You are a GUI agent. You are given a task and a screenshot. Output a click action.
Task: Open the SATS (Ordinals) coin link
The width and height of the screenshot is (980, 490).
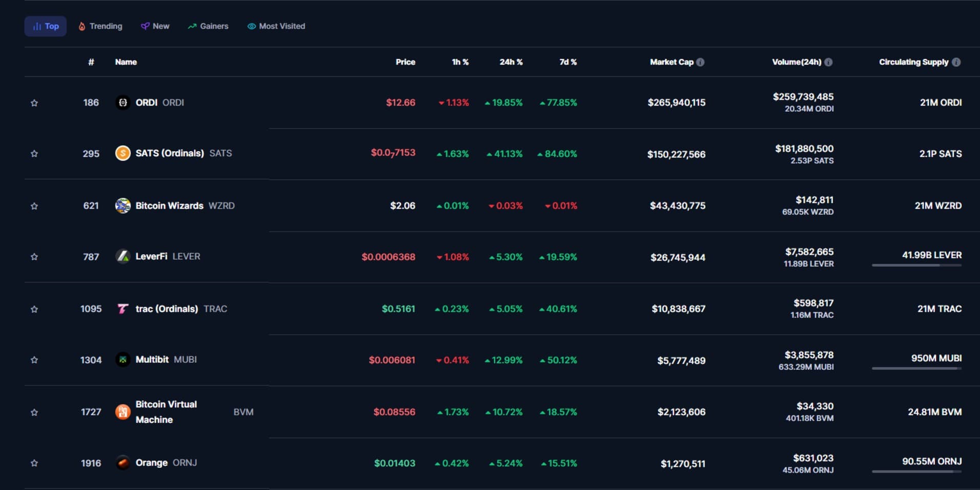coord(183,153)
